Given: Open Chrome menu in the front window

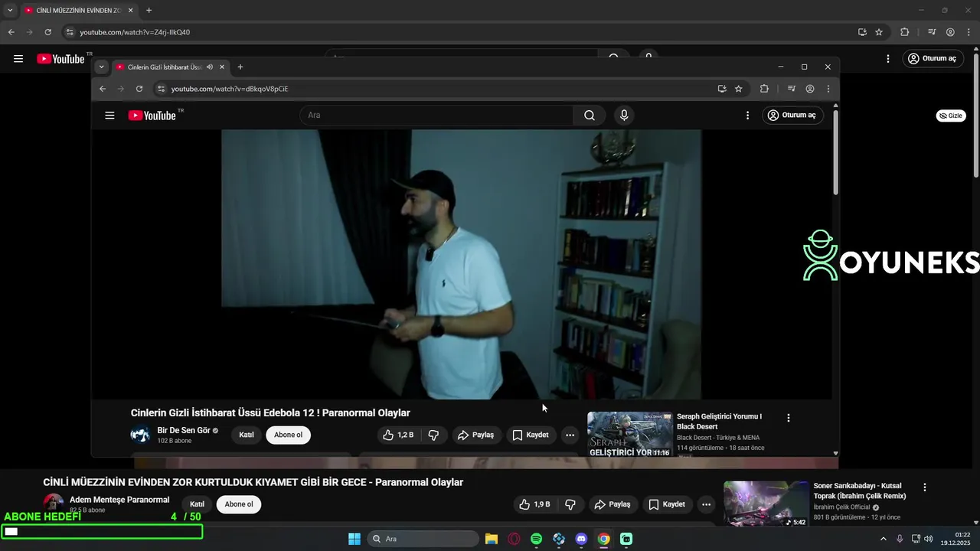Looking at the screenshot, I should 828,89.
